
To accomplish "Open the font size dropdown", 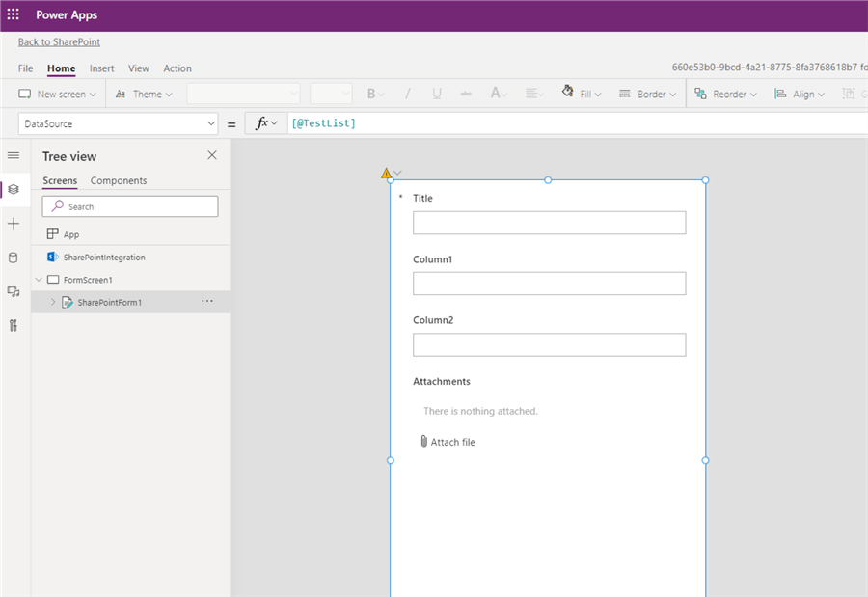I will coord(331,94).
